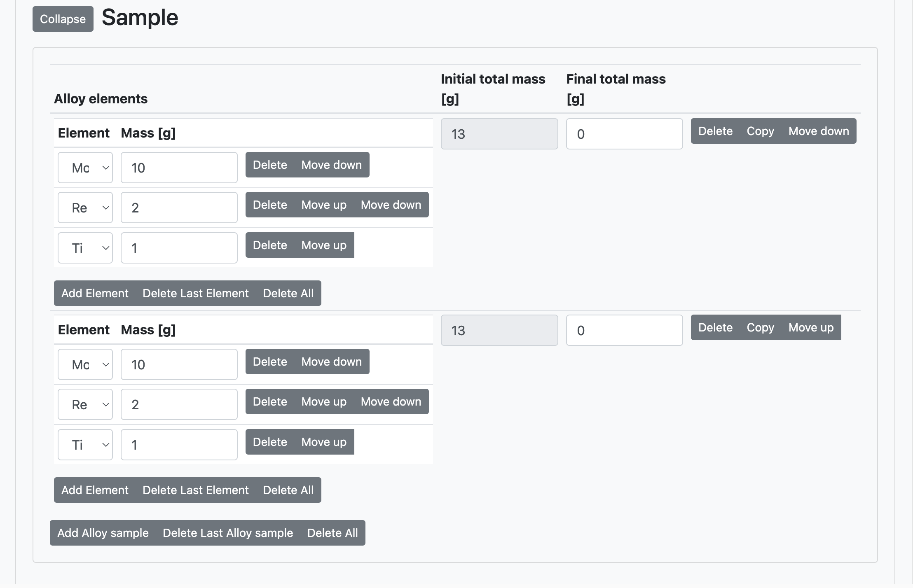This screenshot has width=913, height=588.
Task: Click the Delete icon for first alloy sample
Action: pyautogui.click(x=715, y=131)
